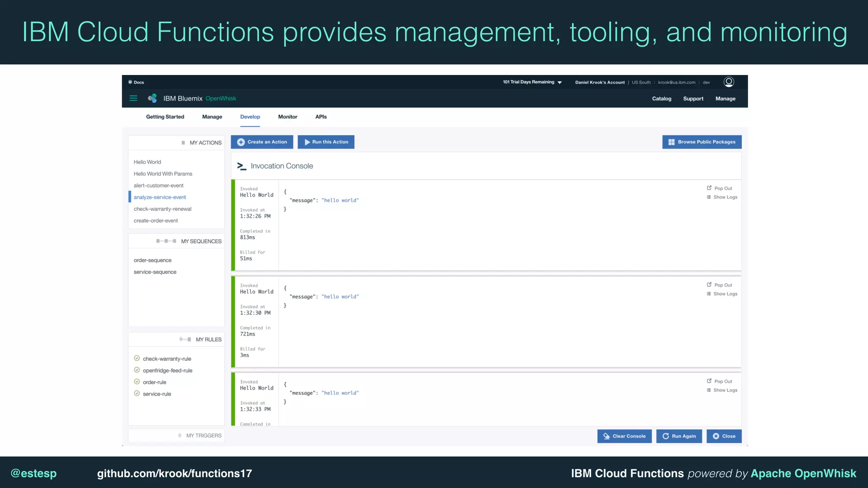
Task: Select the create-order-event action
Action: (x=156, y=221)
